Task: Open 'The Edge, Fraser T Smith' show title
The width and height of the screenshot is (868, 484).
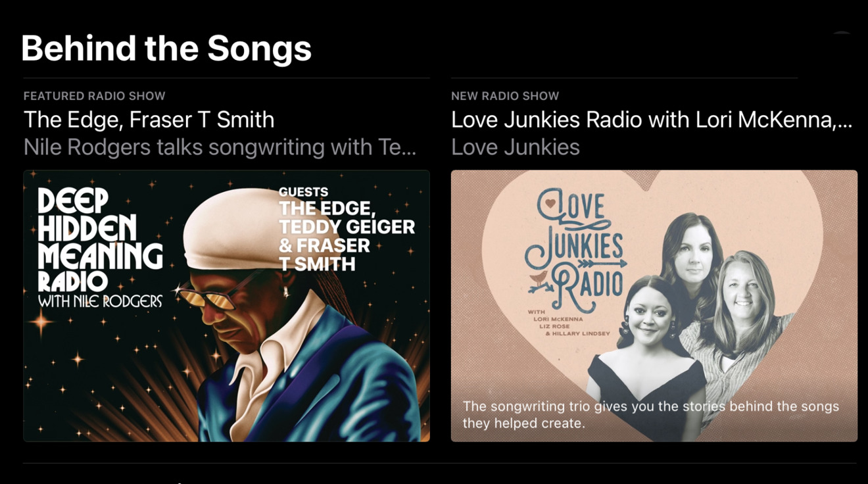Action: tap(149, 120)
